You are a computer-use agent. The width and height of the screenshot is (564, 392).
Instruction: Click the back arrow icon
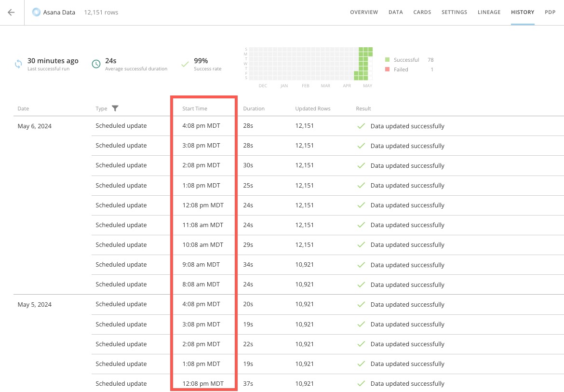click(11, 13)
